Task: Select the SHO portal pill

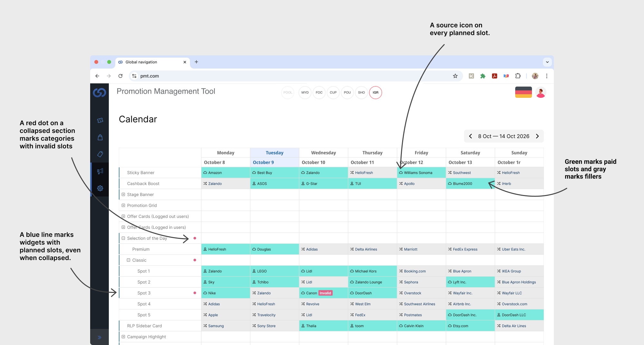Action: (x=362, y=93)
